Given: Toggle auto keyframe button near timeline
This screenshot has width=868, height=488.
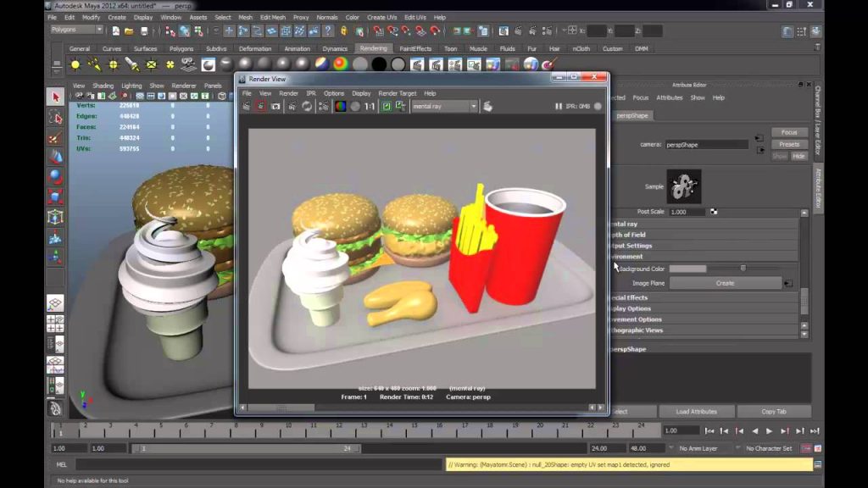Looking at the screenshot, I should coord(807,448).
